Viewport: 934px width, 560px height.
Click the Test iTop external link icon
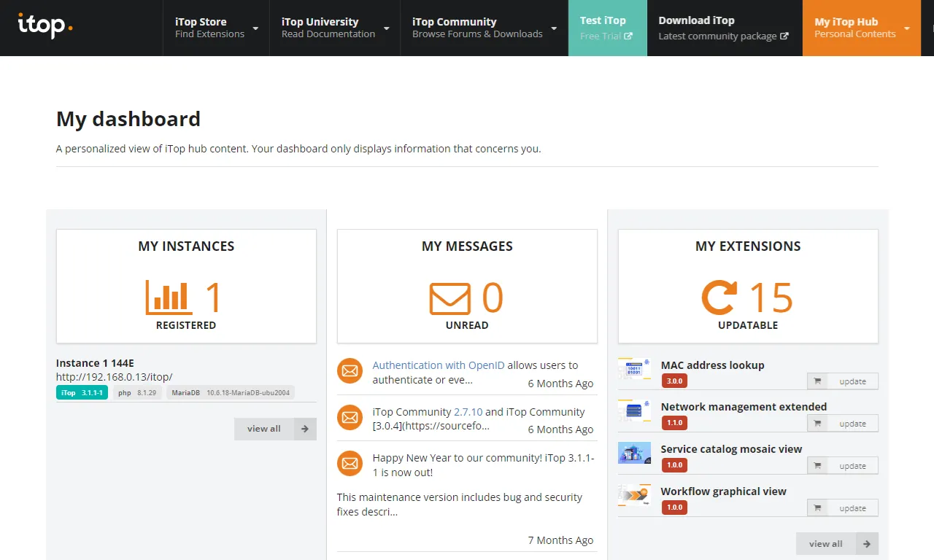(x=628, y=36)
